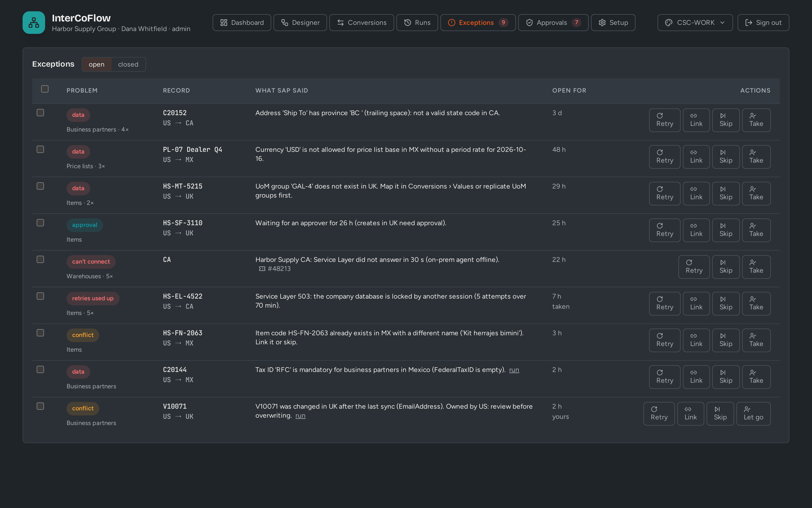This screenshot has height=508, width=812.
Task: Click the Problem column header
Action: [82, 90]
